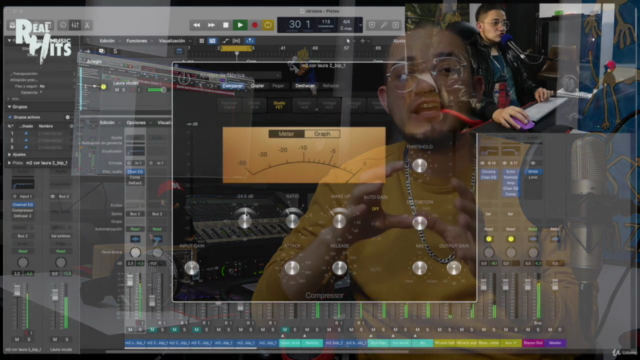
Task: Click the rightmost top toolbar icon
Action: point(396,25)
